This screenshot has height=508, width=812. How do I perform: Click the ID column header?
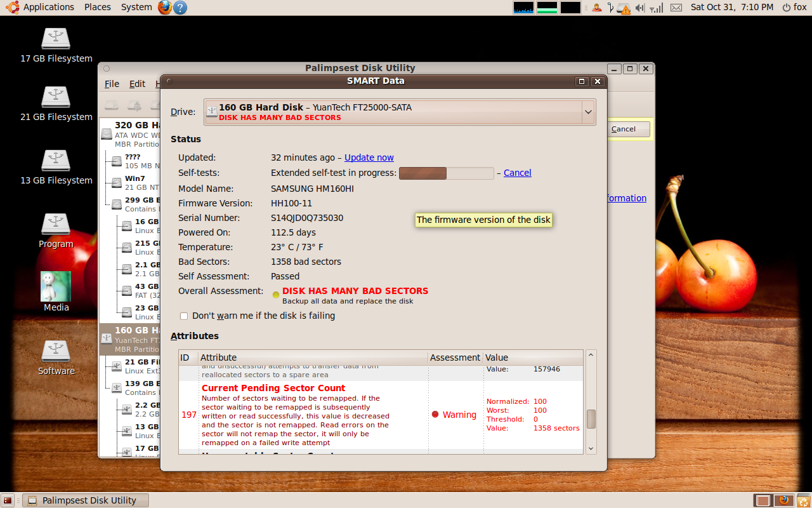(x=188, y=358)
